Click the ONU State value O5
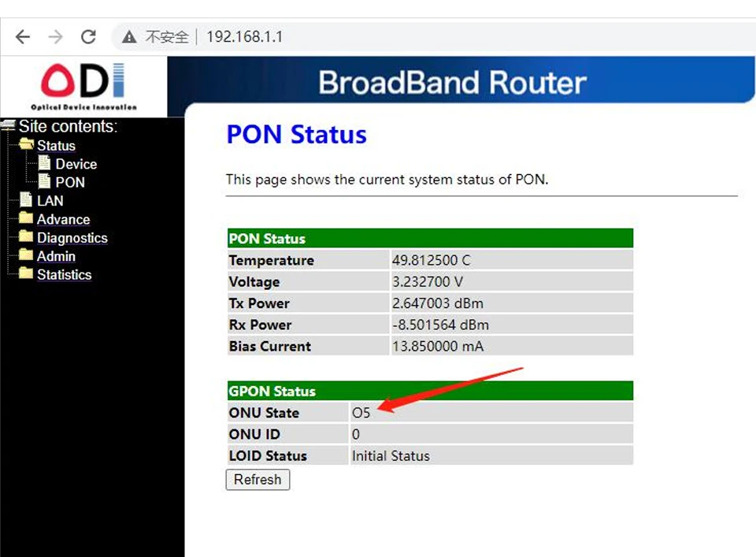Viewport: 756px width, 557px height. pos(361,413)
